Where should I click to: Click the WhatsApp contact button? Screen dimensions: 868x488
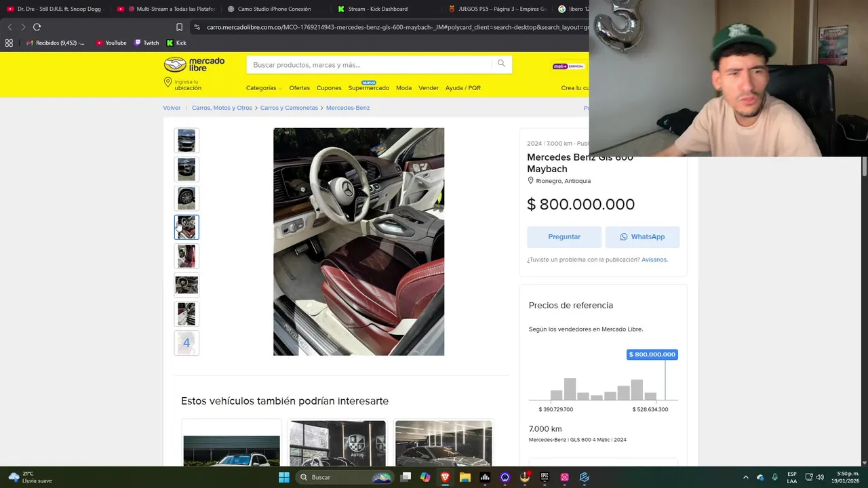click(x=642, y=237)
